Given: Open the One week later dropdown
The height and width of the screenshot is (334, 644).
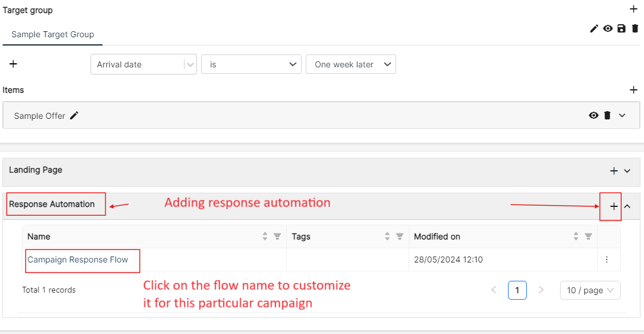Looking at the screenshot, I should 351,64.
